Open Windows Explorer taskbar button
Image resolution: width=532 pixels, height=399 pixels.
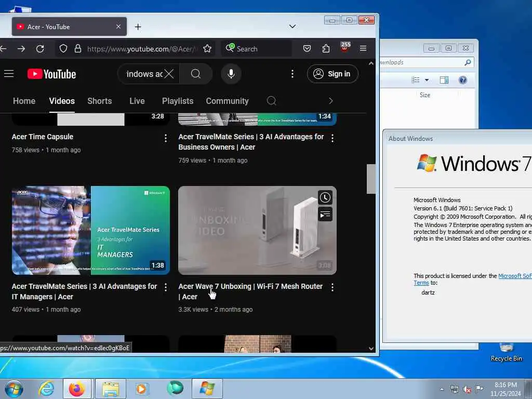(111, 389)
